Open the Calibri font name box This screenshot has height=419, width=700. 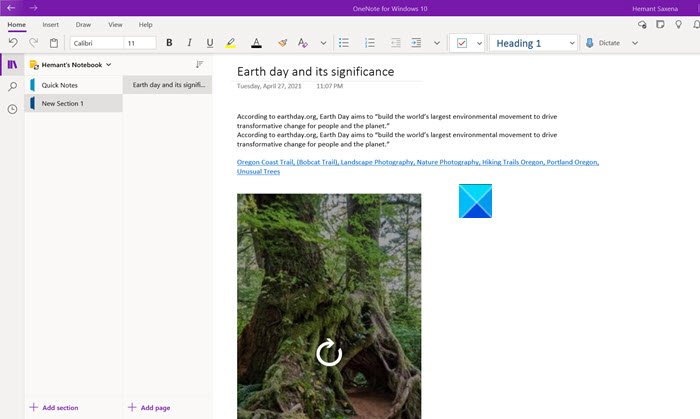(x=94, y=43)
